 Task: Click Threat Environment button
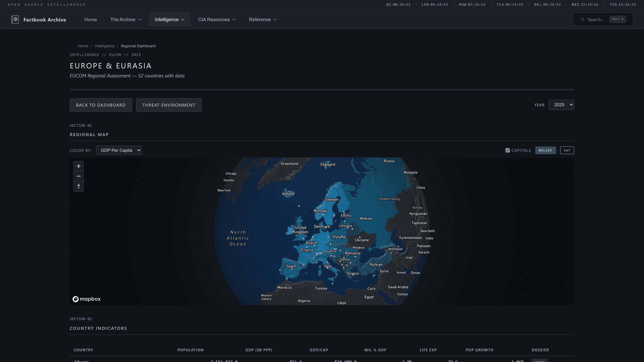pyautogui.click(x=169, y=105)
